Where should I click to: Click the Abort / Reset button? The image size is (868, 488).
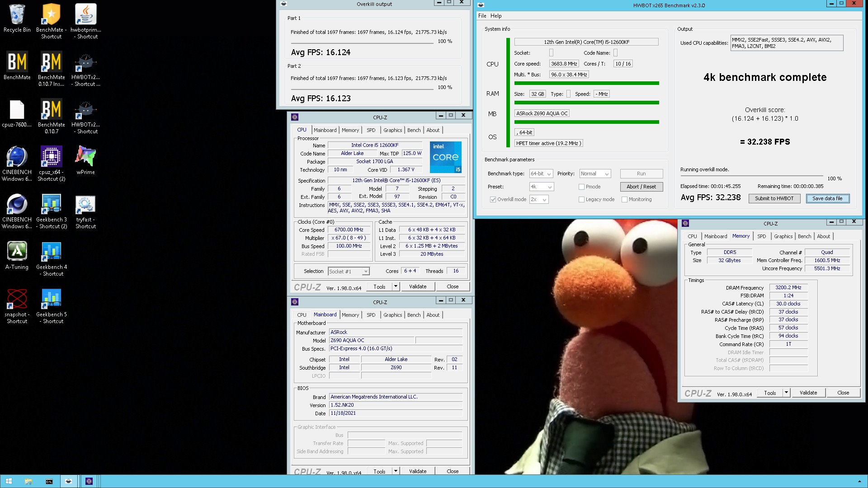(641, 187)
